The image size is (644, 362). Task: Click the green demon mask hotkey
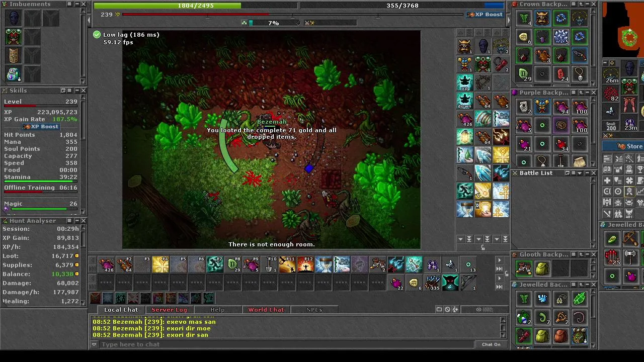coord(450,283)
